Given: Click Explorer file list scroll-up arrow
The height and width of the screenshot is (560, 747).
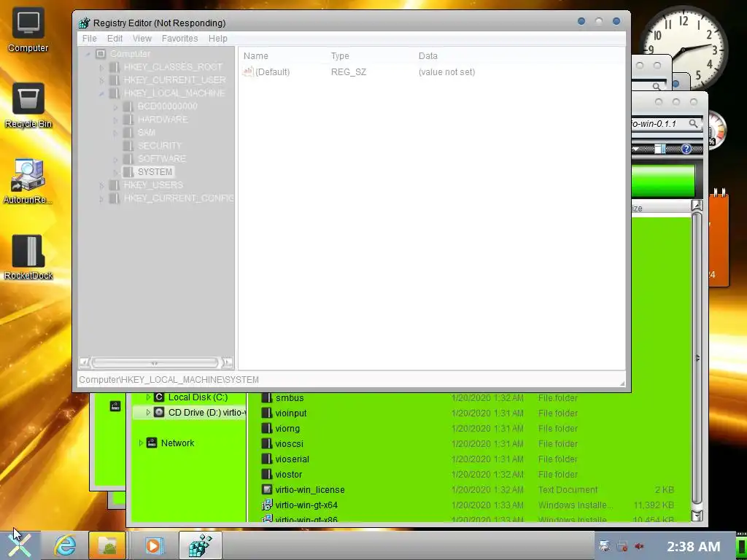Looking at the screenshot, I should [697, 206].
